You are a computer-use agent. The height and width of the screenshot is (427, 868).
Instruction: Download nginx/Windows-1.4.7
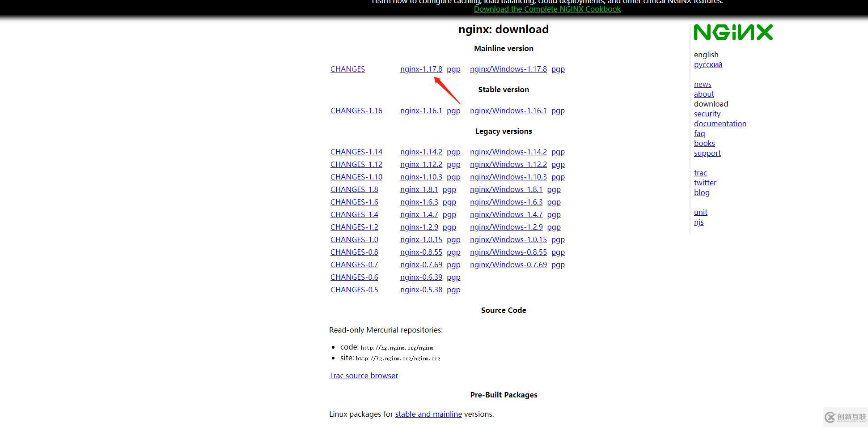tap(506, 214)
